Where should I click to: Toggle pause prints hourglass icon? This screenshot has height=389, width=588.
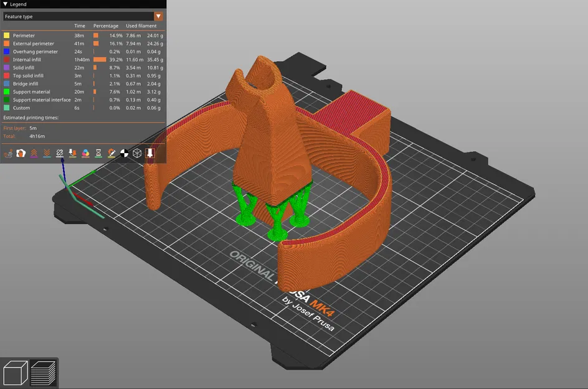(x=98, y=153)
